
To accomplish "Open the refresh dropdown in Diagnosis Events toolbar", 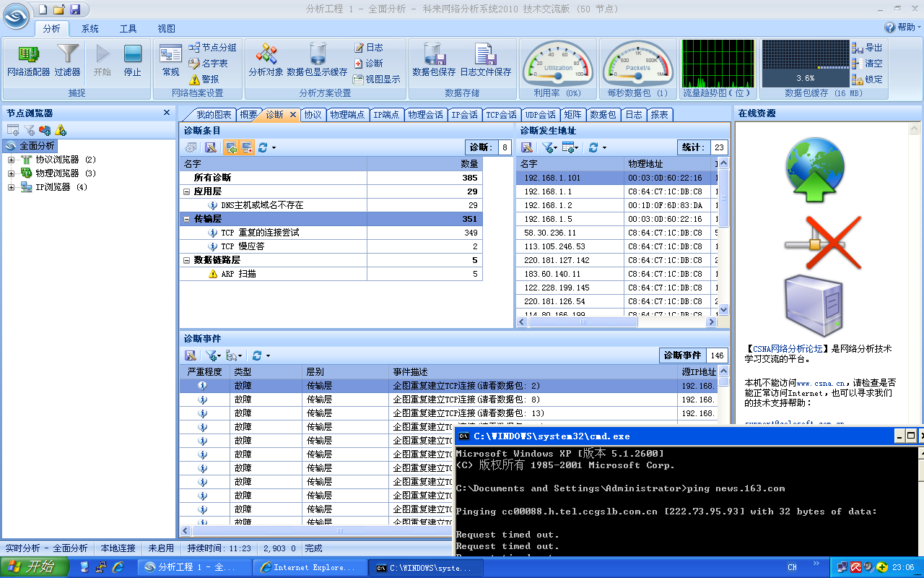I will point(268,355).
